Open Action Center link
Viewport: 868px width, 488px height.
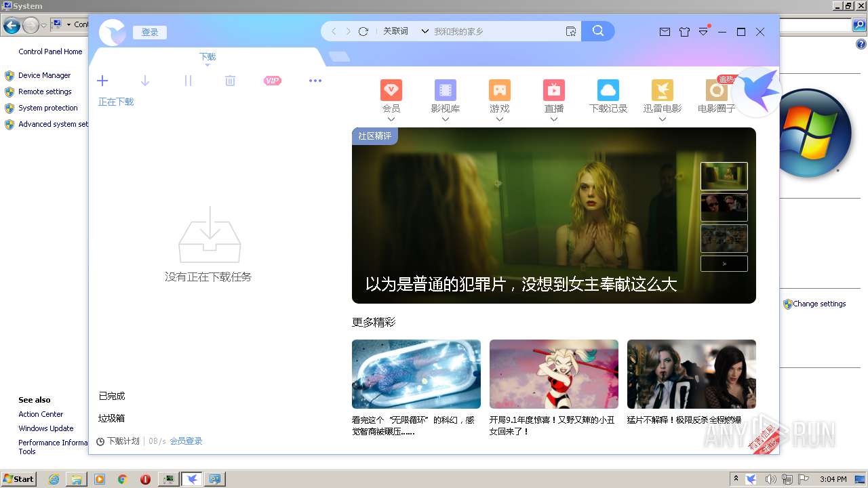point(41,414)
